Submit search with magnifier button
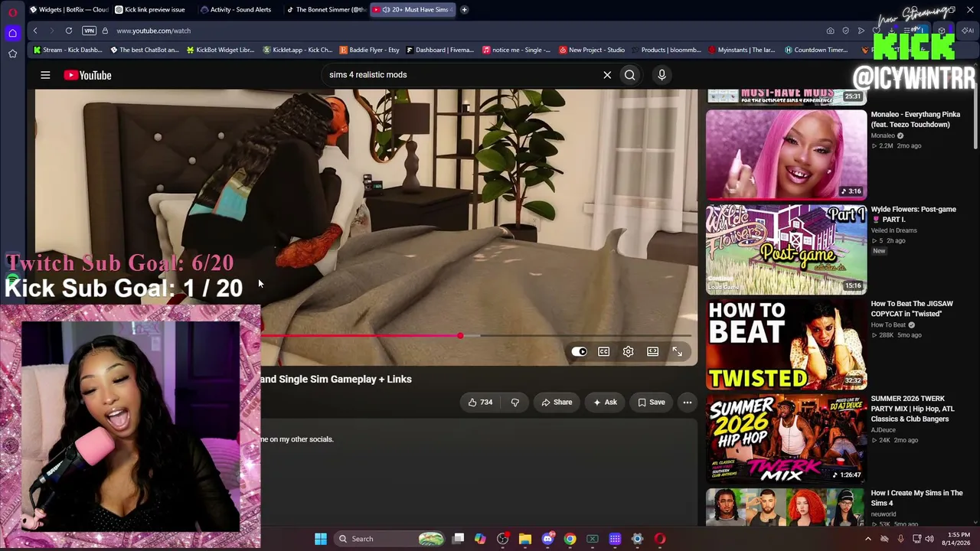 click(x=629, y=75)
